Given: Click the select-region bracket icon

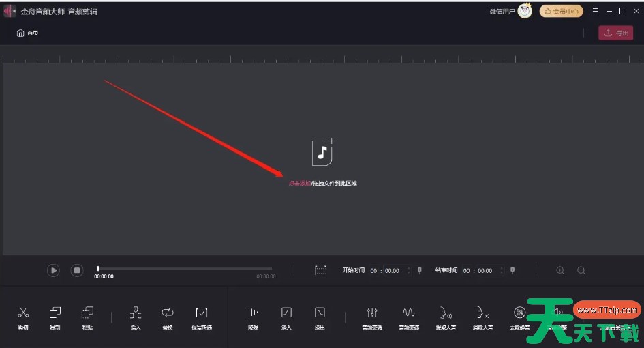Looking at the screenshot, I should click(320, 270).
